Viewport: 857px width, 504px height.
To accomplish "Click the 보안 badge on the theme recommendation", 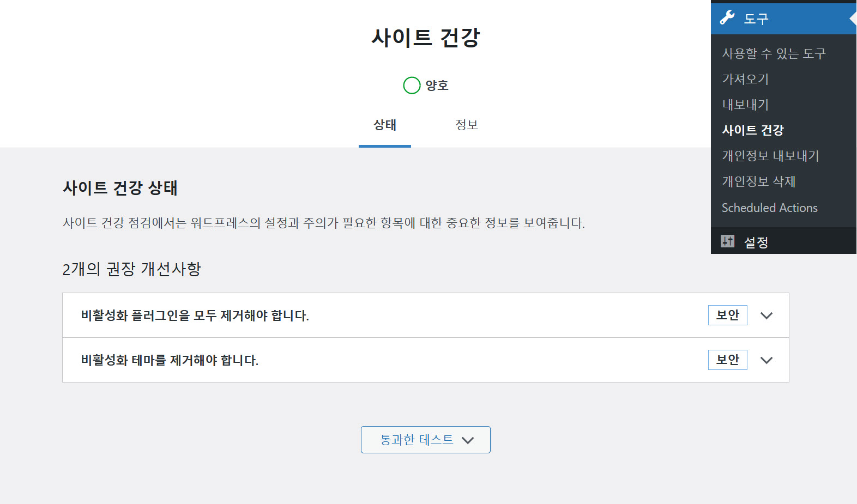I will [727, 360].
